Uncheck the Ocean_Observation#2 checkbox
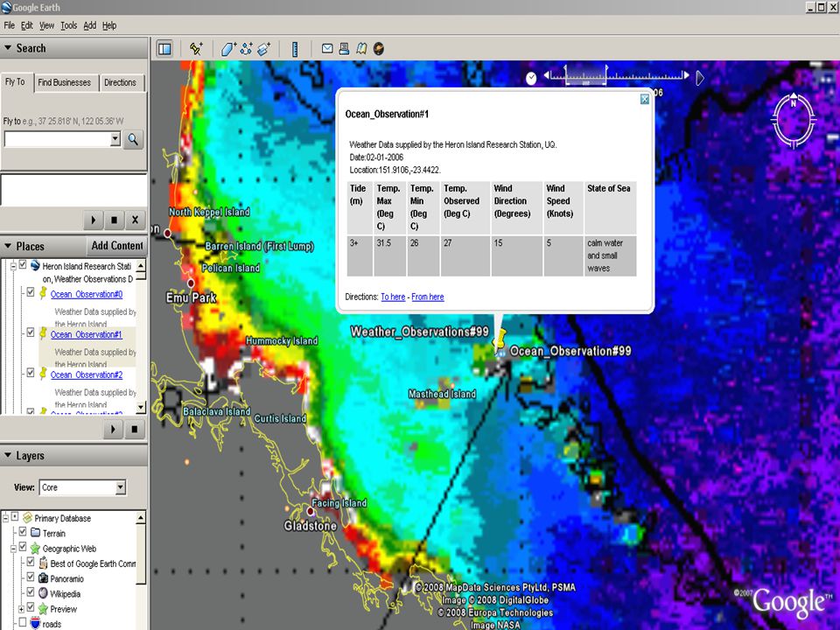Screen dimensions: 840x630 [31, 373]
